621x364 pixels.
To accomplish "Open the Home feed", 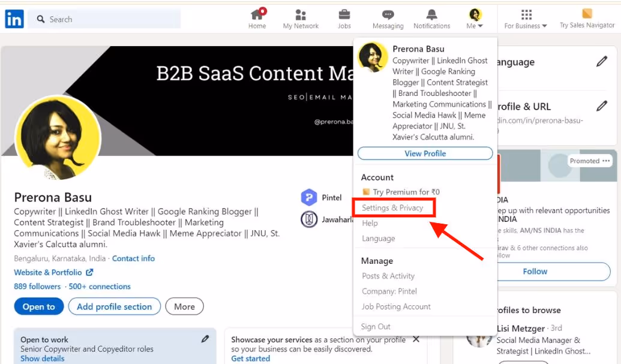I will coord(257,18).
